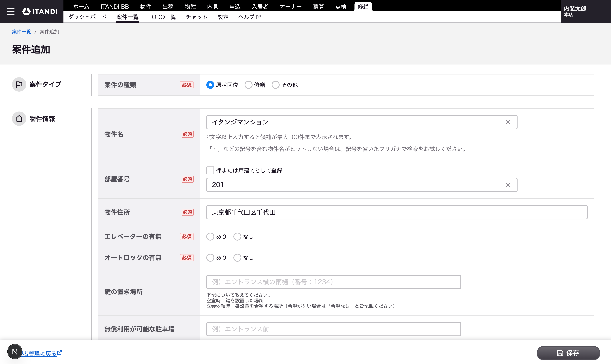This screenshot has height=364, width=611.
Task: Select 原状回復 radio button
Action: click(x=210, y=85)
